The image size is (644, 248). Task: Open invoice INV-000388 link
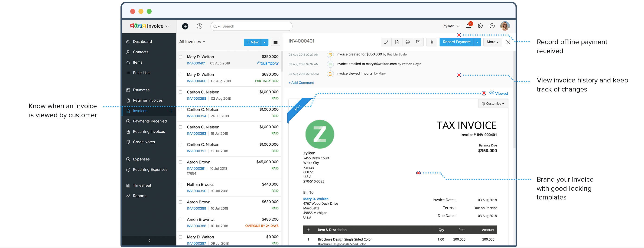pyautogui.click(x=196, y=226)
